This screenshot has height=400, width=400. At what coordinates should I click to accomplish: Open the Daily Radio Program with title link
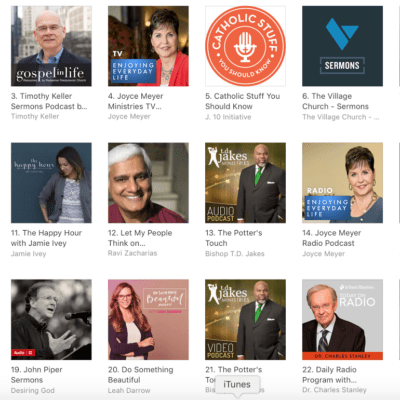point(329,375)
